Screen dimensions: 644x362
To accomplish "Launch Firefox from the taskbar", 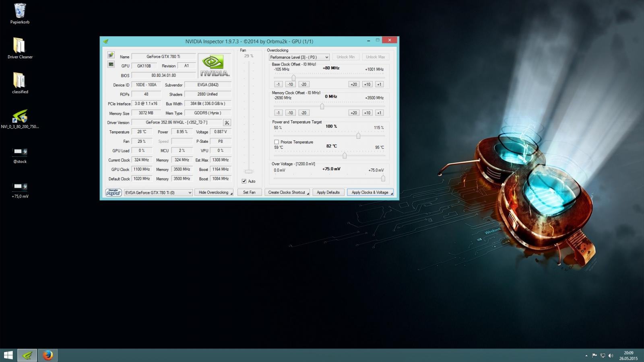I will click(x=48, y=355).
